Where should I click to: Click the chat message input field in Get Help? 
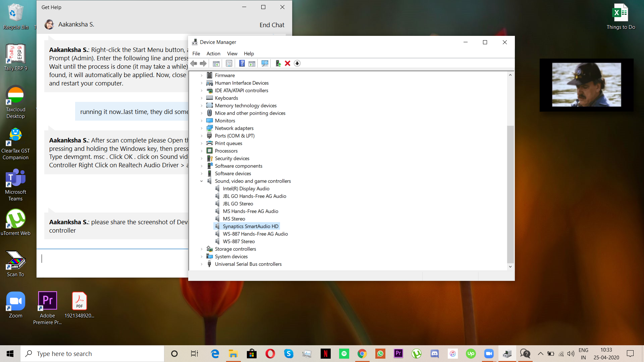pyautogui.click(x=112, y=263)
